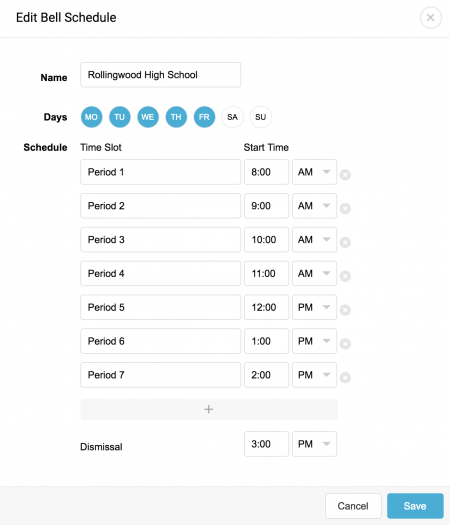This screenshot has width=450, height=525.
Task: Enable Sunday in the Days row
Action: pyautogui.click(x=260, y=117)
